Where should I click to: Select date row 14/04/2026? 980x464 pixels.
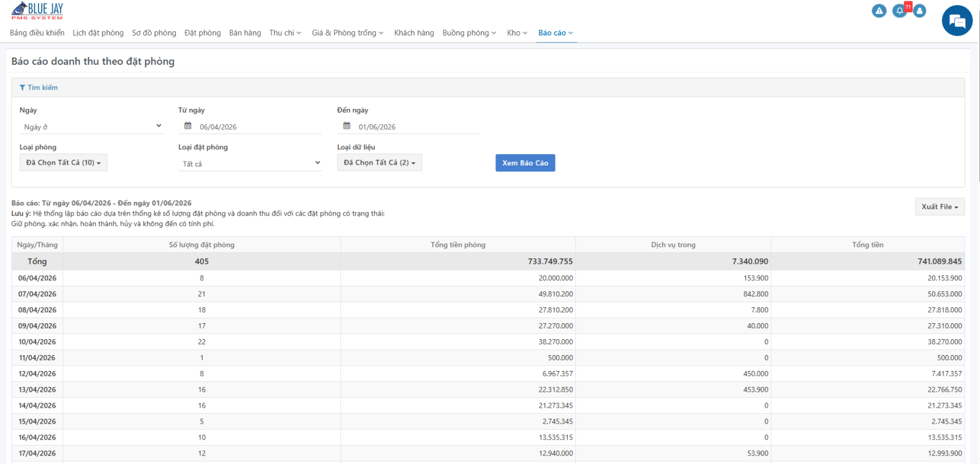(488, 405)
